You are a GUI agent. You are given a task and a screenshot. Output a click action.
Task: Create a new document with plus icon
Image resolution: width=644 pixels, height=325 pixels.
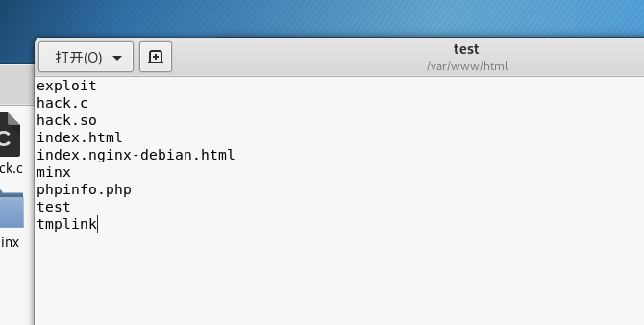pos(155,57)
